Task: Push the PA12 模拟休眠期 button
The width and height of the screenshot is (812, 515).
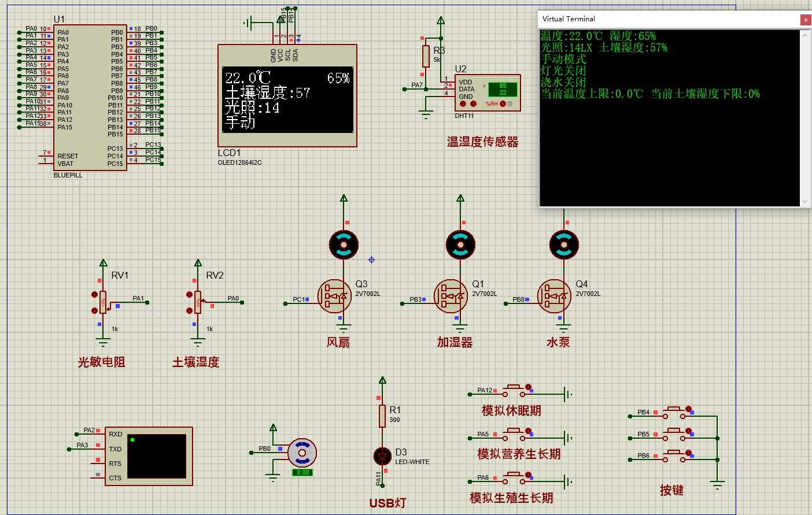Action: [x=514, y=391]
